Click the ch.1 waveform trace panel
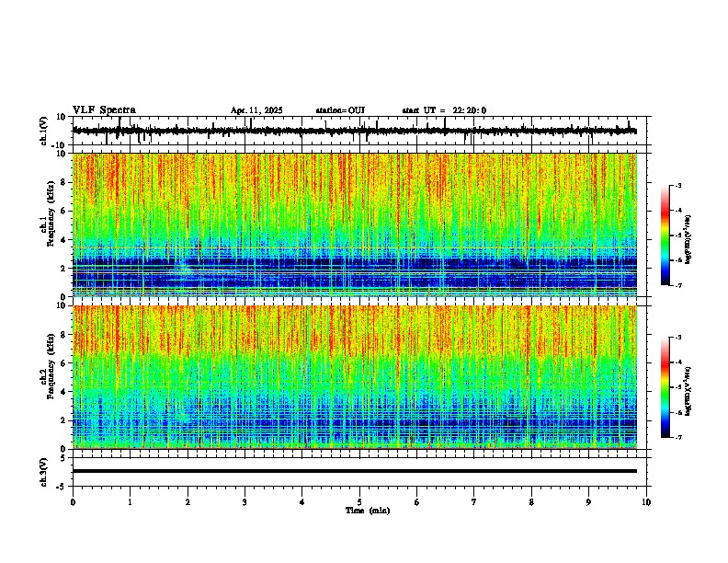The height and width of the screenshot is (563, 728). point(361,131)
